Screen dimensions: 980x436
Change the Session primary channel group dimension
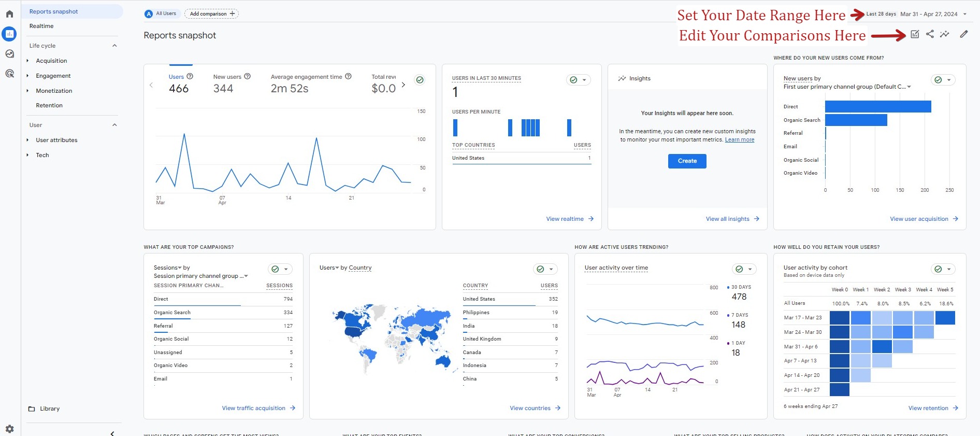coord(201,276)
